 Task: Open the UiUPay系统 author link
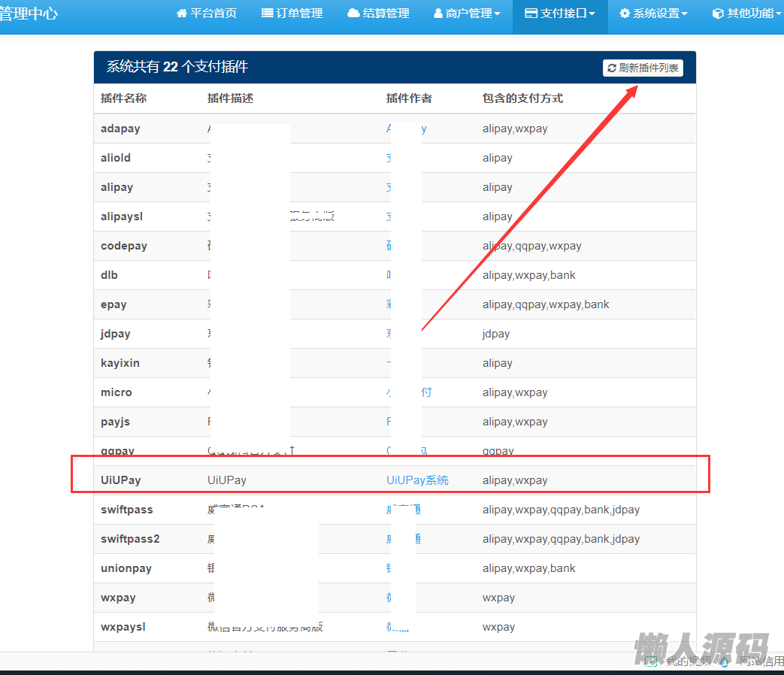pyautogui.click(x=417, y=480)
